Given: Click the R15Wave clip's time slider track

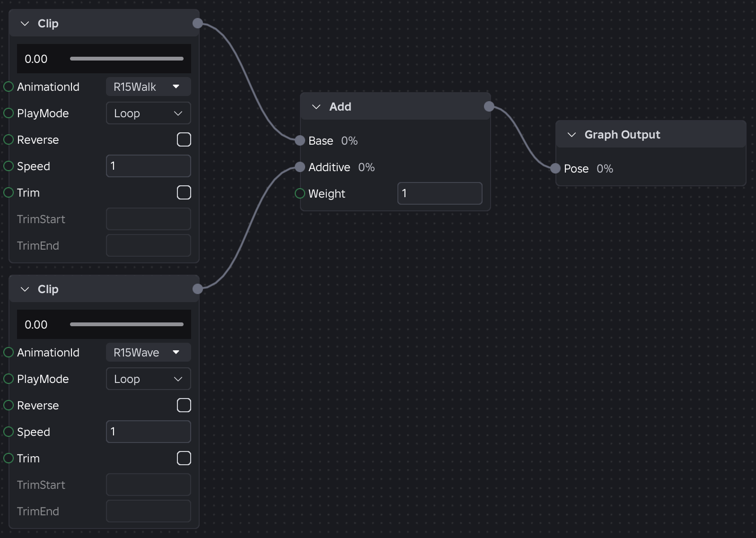Looking at the screenshot, I should 127,324.
